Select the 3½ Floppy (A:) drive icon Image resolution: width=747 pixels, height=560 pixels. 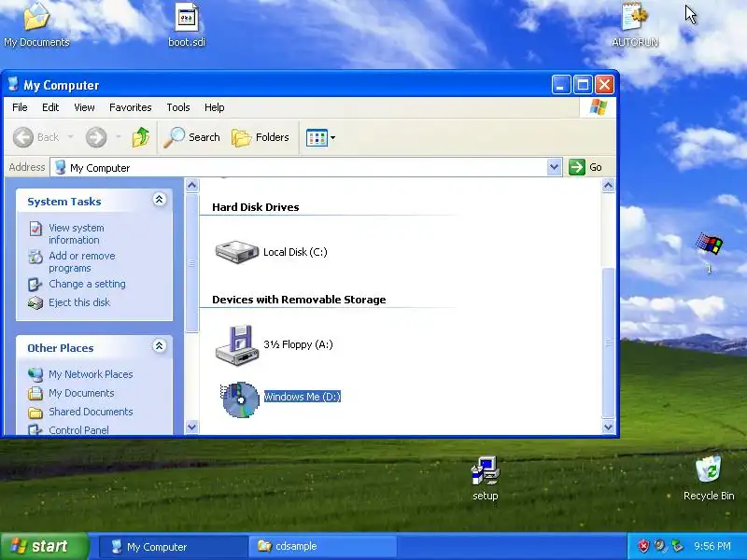coord(237,345)
